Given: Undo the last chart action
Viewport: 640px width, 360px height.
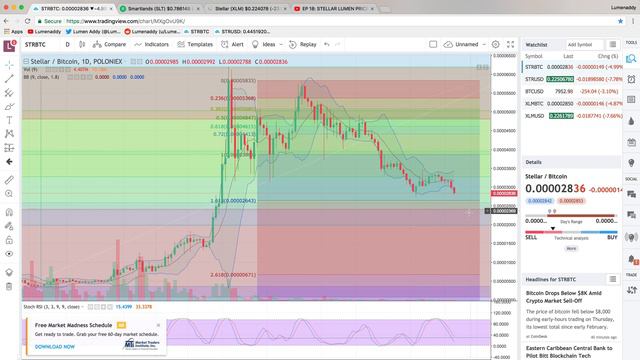Looking at the screenshot, I should coord(327,44).
